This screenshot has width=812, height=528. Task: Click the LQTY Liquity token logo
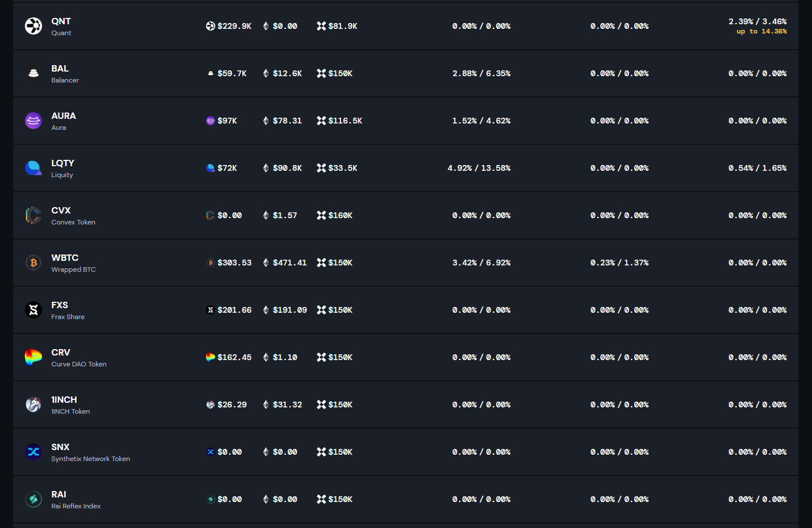point(33,168)
